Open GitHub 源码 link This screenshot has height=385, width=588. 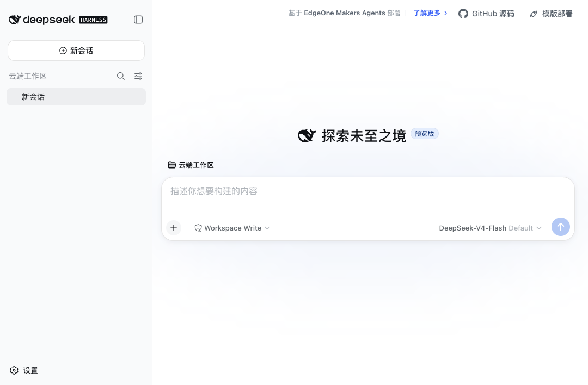click(x=486, y=14)
